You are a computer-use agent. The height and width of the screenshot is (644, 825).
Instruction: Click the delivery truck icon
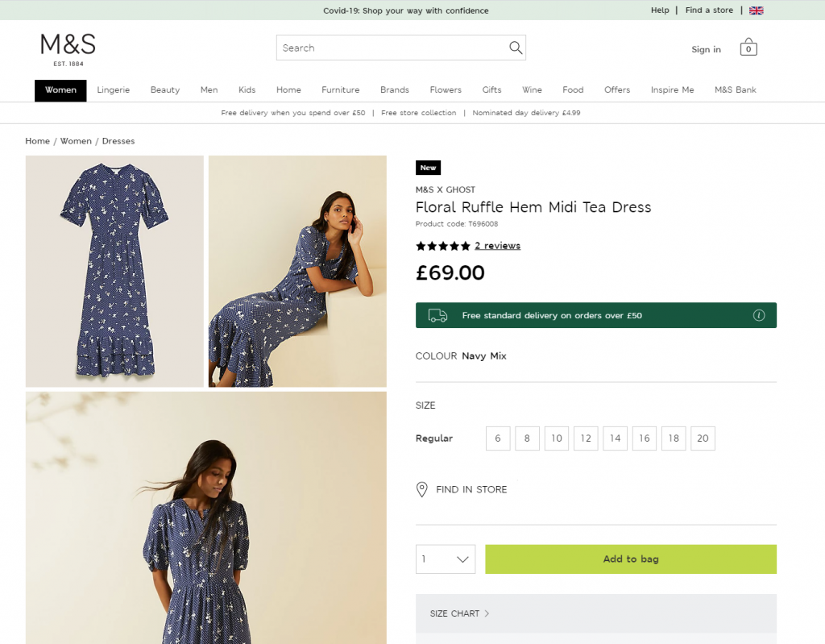point(437,315)
